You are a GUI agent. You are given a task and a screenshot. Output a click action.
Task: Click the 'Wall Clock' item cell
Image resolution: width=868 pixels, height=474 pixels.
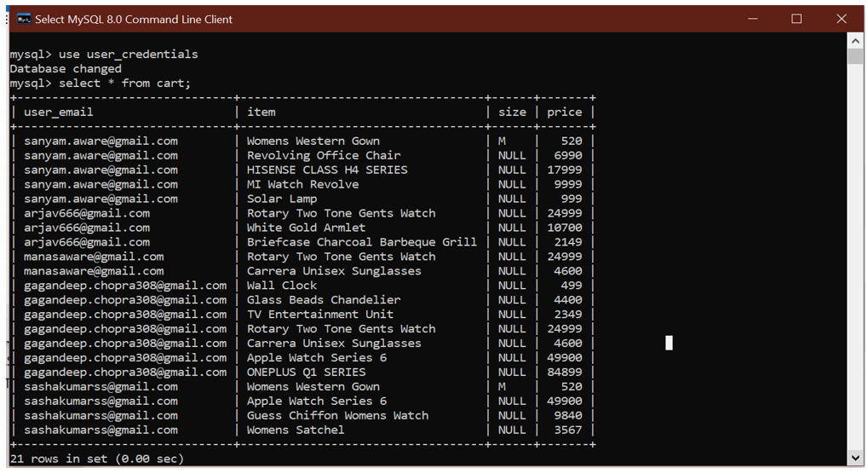click(282, 286)
